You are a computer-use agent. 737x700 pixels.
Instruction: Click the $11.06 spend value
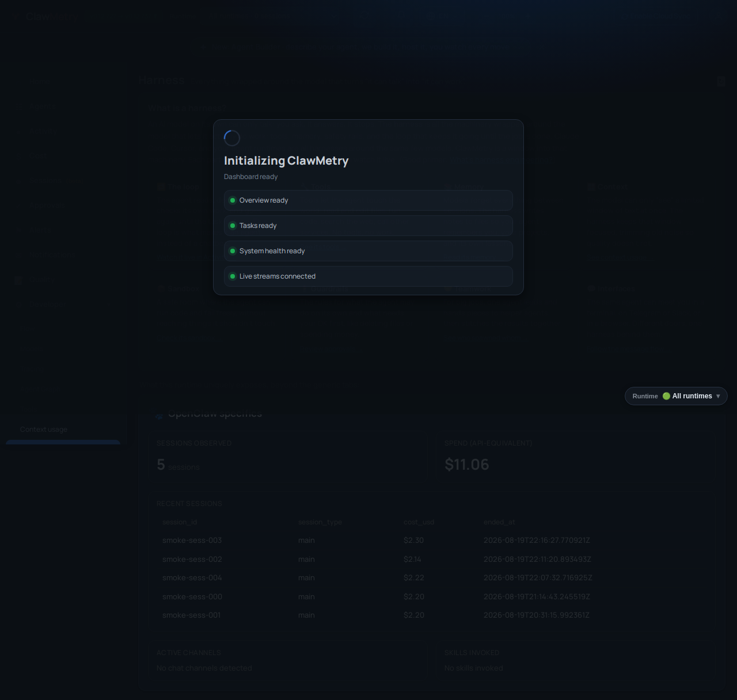467,465
